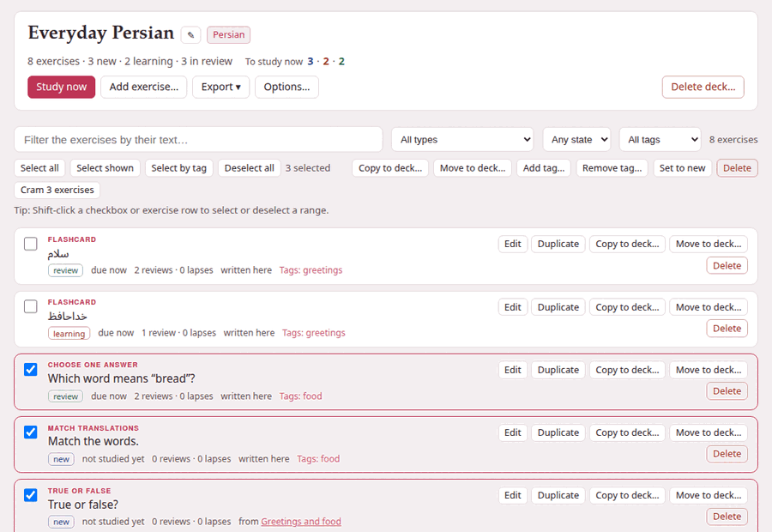The image size is (772, 532).
Task: Click the learning badge on خداحافظ card
Action: pos(69,334)
